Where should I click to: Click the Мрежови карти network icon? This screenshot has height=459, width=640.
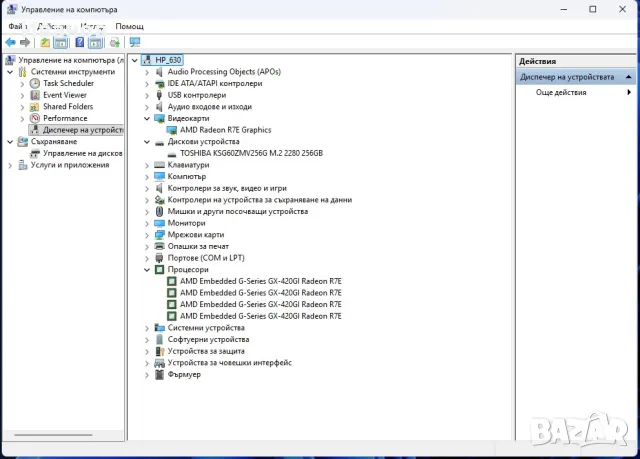click(159, 235)
